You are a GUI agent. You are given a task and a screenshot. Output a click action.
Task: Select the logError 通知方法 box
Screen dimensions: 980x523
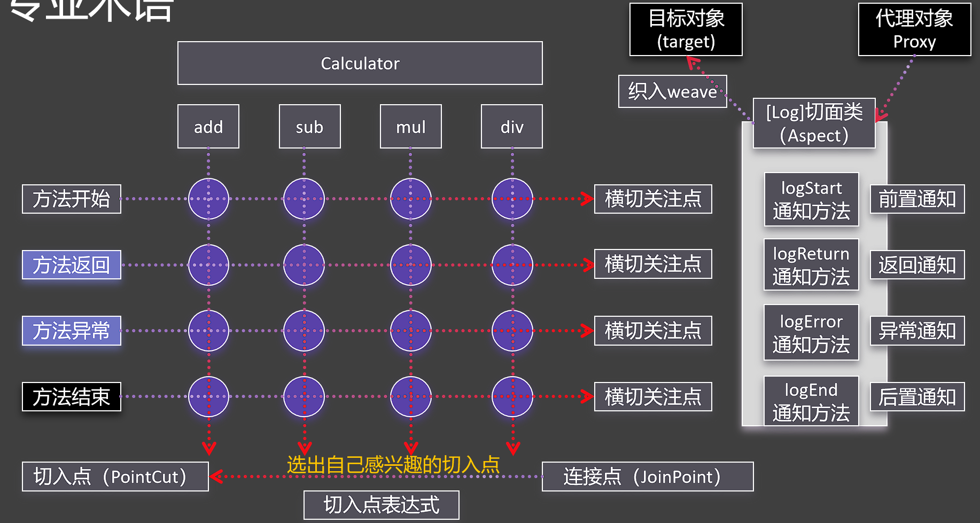click(811, 332)
